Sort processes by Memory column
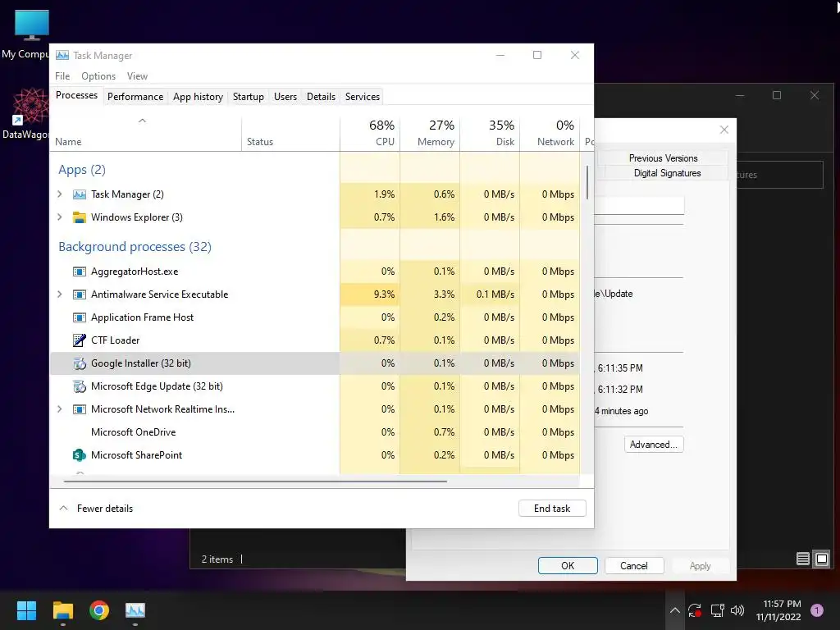 tap(430, 133)
